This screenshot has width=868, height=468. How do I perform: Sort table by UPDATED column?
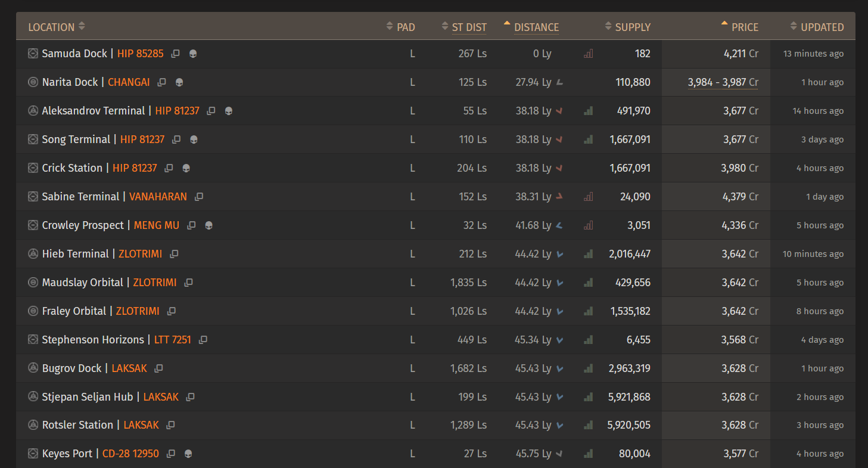click(x=817, y=27)
